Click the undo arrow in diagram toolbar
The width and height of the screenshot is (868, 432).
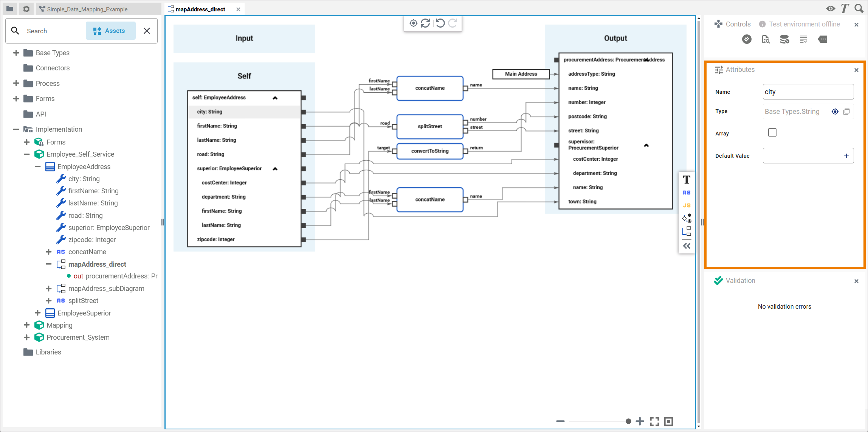coord(440,23)
